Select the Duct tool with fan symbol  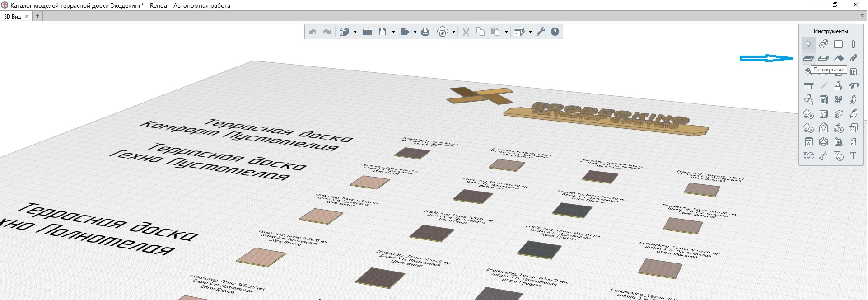[809, 128]
